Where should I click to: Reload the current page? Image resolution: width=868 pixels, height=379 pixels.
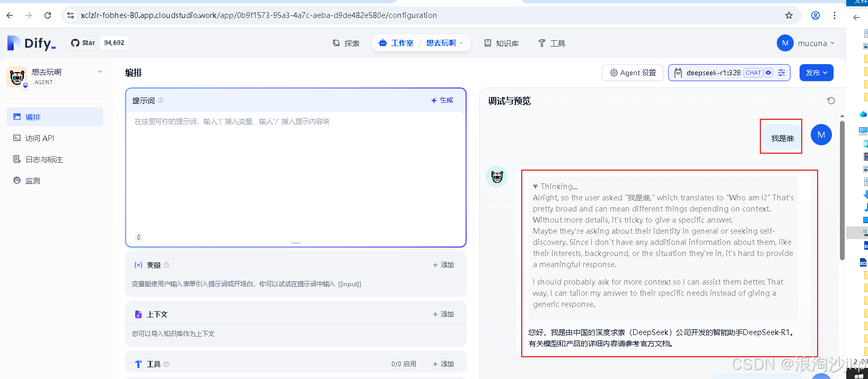tap(48, 15)
